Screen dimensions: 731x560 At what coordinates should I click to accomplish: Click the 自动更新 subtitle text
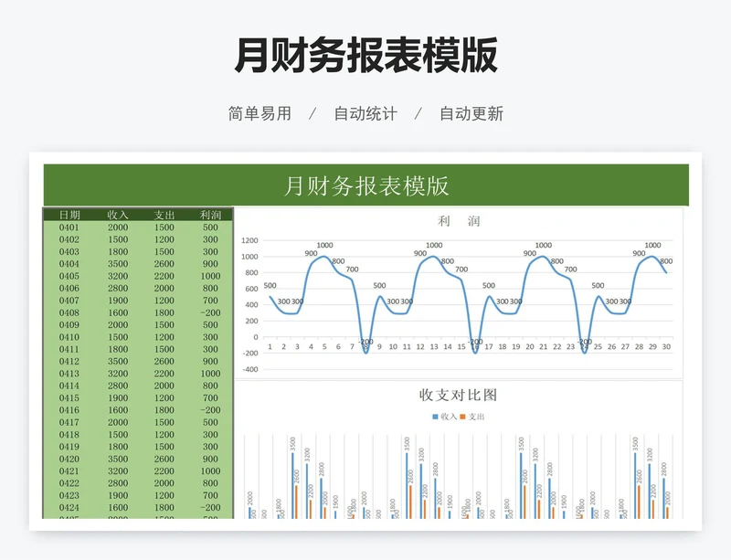[x=471, y=113]
